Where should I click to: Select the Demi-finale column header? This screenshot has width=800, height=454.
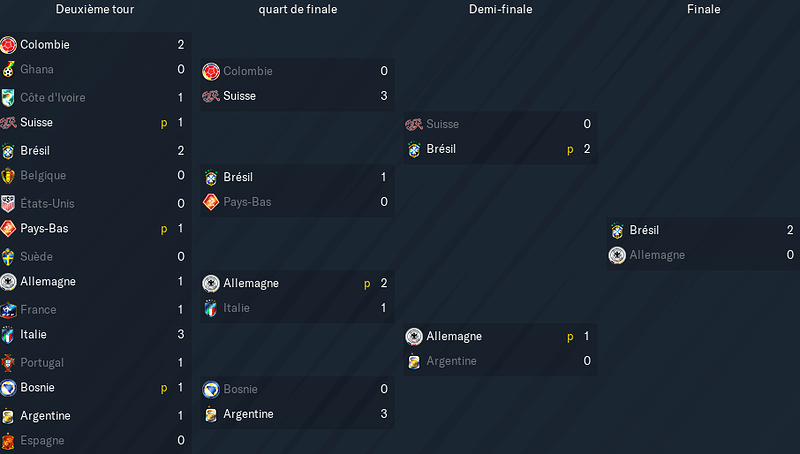pyautogui.click(x=501, y=9)
